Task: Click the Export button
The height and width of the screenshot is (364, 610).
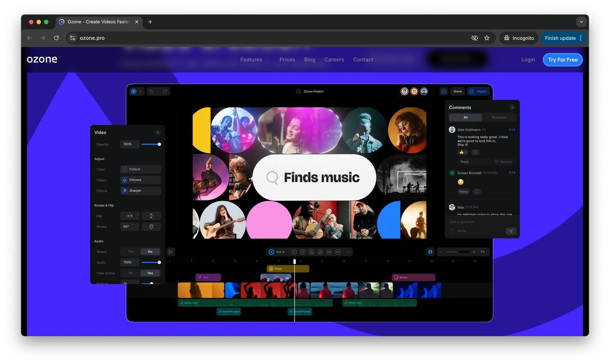Action: 478,91
